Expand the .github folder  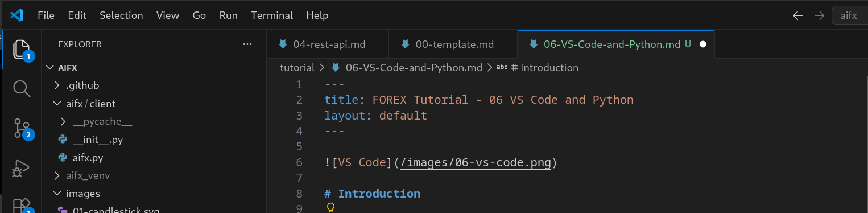click(57, 85)
